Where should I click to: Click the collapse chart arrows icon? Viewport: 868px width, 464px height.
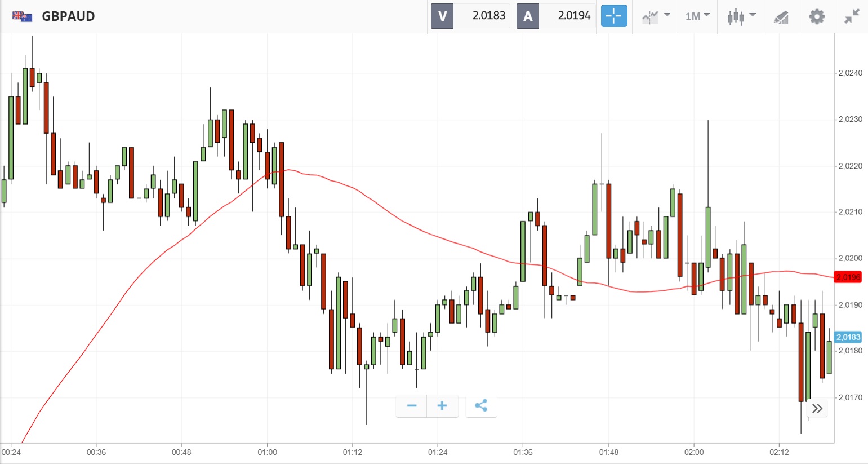852,16
